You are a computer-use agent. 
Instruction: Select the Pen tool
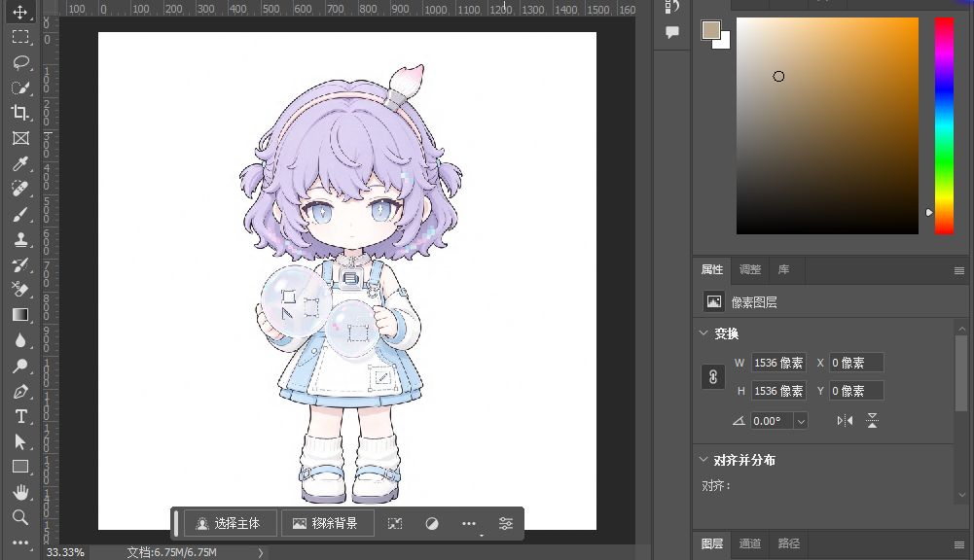pyautogui.click(x=19, y=391)
